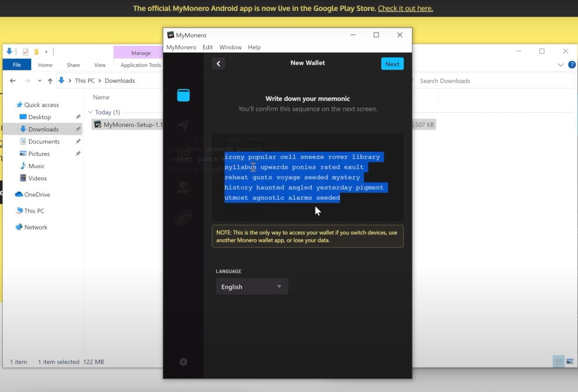Viewport: 578px width, 392px height.
Task: Click Explorer forward navigation arrow
Action: (28, 81)
